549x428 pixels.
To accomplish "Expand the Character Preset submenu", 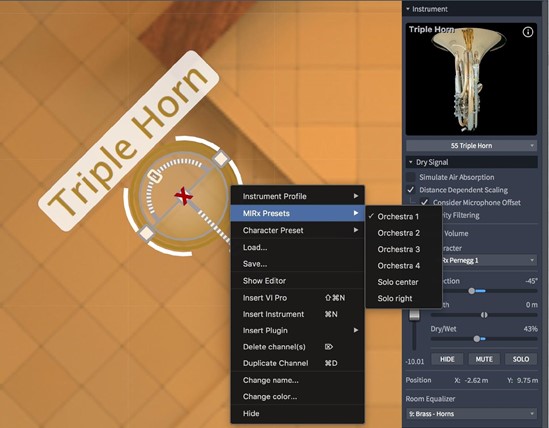I will (x=298, y=230).
